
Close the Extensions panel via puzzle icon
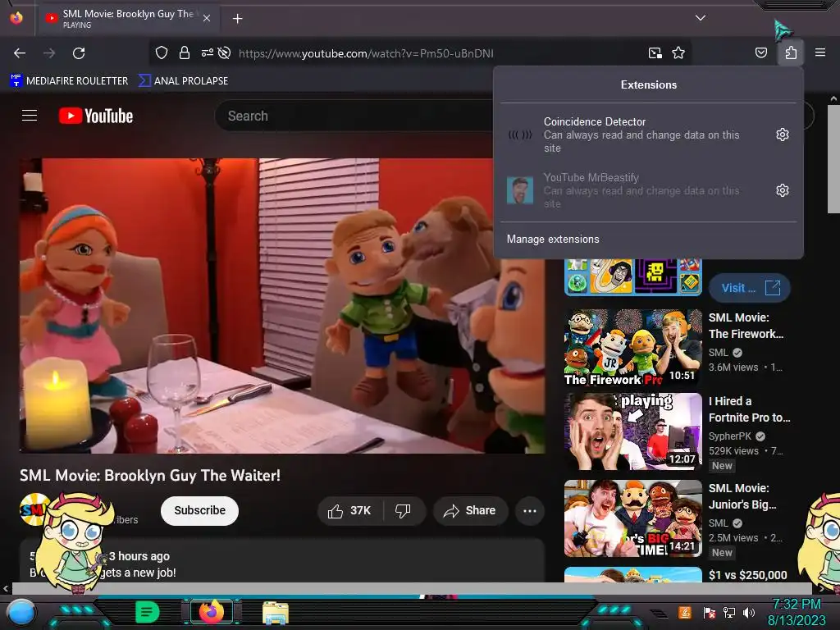[791, 52]
